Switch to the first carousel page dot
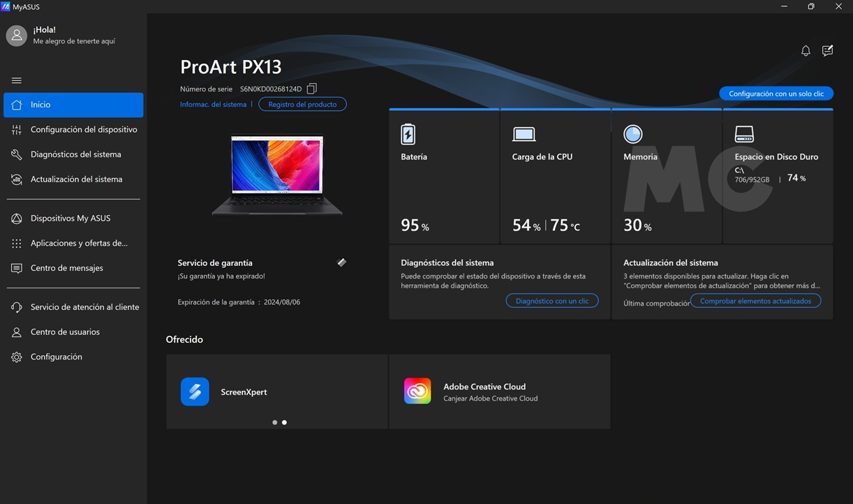 pyautogui.click(x=274, y=422)
